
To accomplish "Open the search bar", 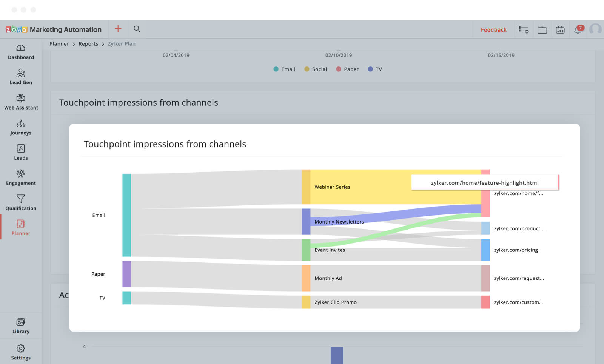I will [137, 29].
